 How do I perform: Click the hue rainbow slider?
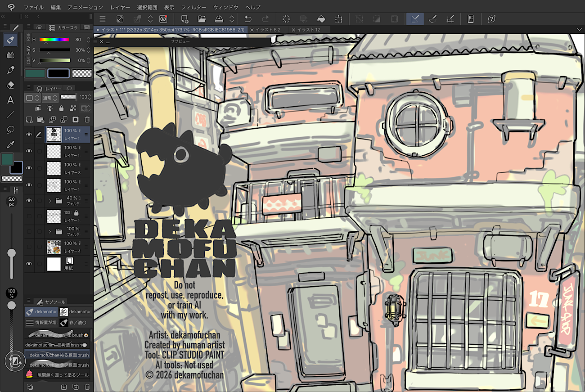pos(54,40)
